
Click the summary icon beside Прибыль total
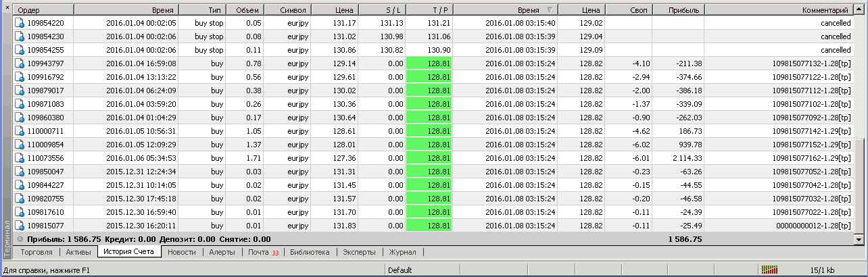point(20,239)
